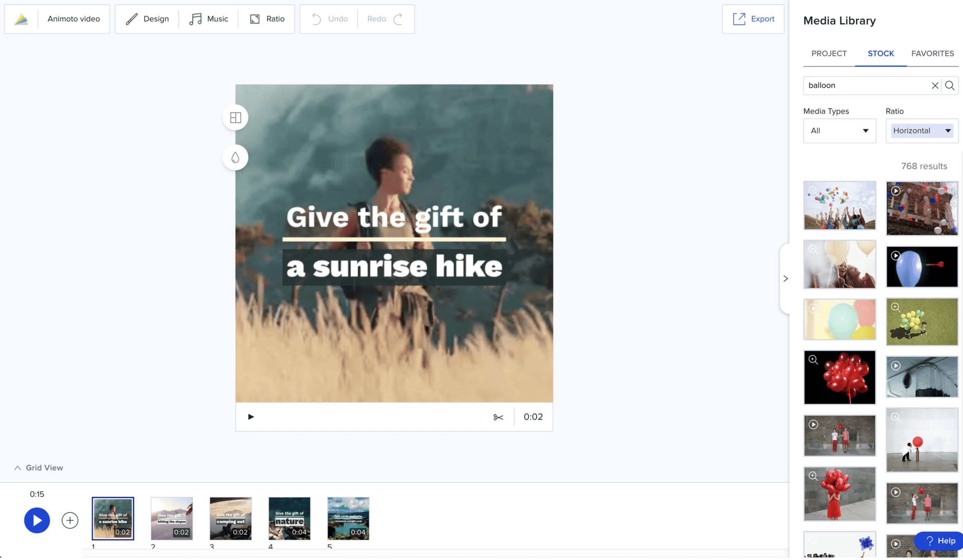Image resolution: width=963 pixels, height=560 pixels.
Task: Clear the balloon search text
Action: pyautogui.click(x=934, y=85)
